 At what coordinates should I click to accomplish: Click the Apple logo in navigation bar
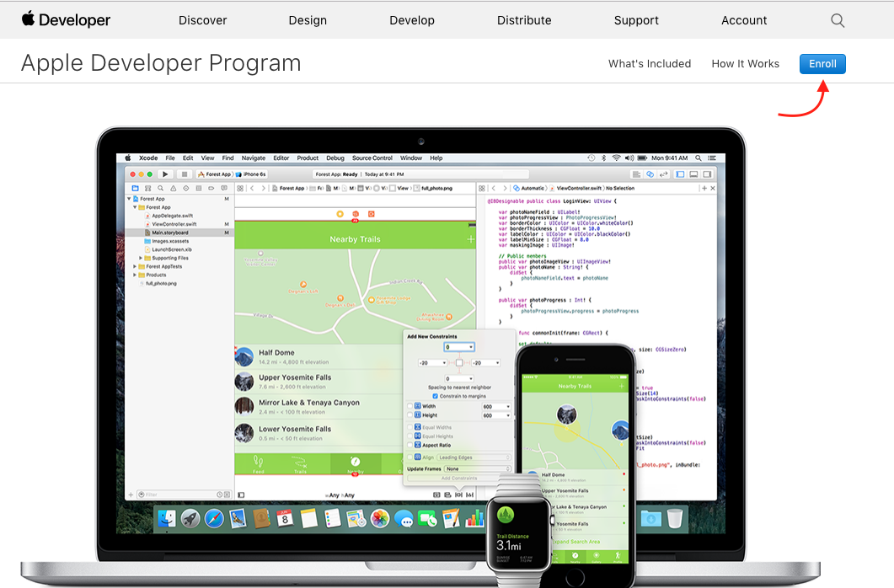[29, 19]
